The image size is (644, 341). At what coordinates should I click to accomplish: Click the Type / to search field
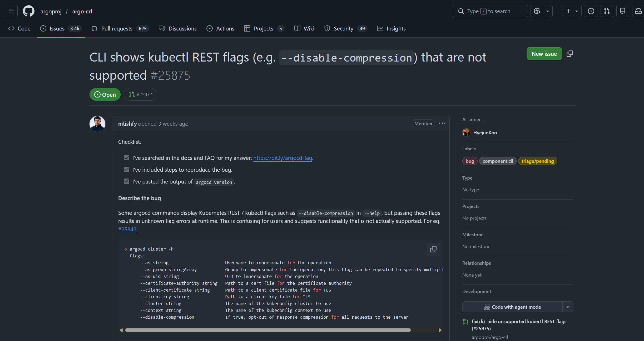point(490,11)
